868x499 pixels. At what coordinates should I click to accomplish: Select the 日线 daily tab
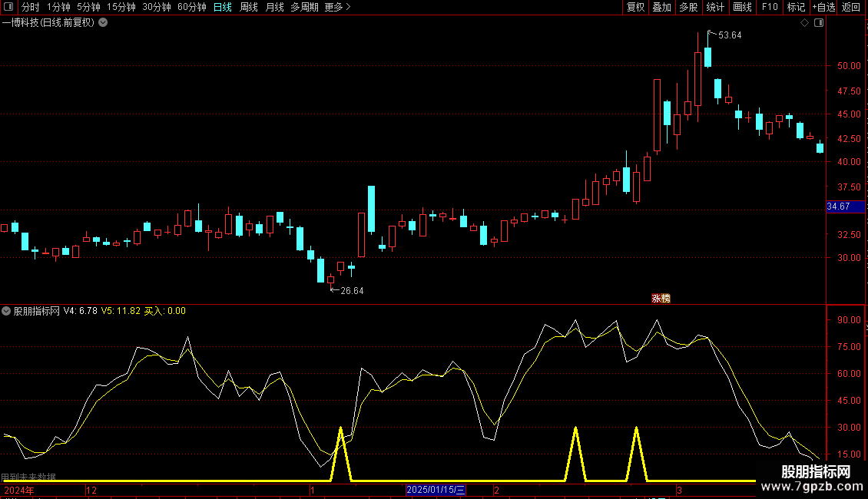[x=223, y=7]
